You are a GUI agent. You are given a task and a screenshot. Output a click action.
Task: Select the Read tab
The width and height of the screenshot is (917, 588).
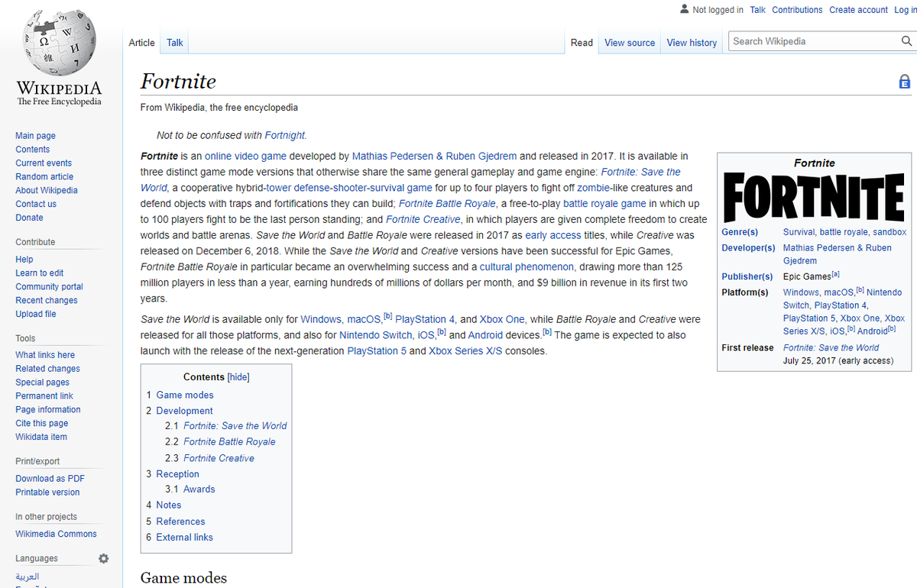[x=582, y=43]
